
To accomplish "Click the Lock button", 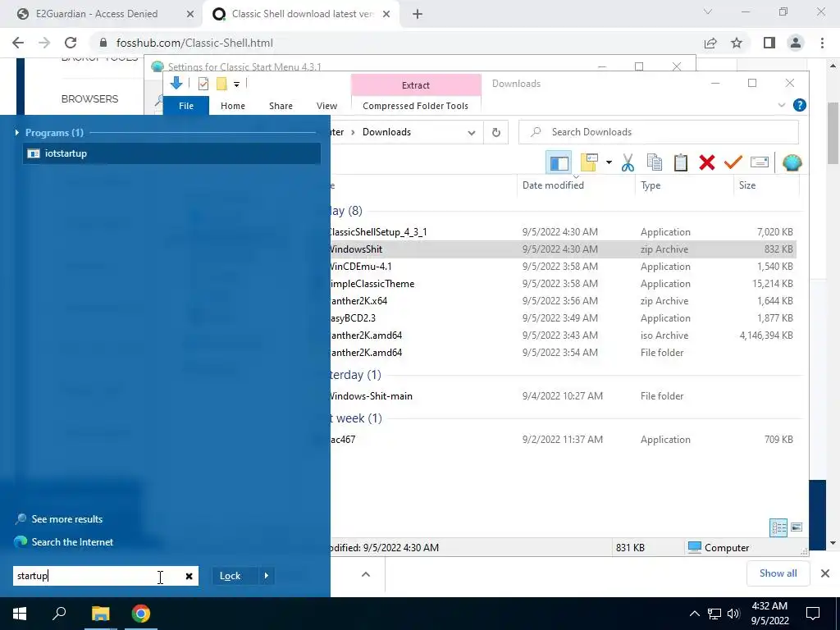I will point(231,576).
